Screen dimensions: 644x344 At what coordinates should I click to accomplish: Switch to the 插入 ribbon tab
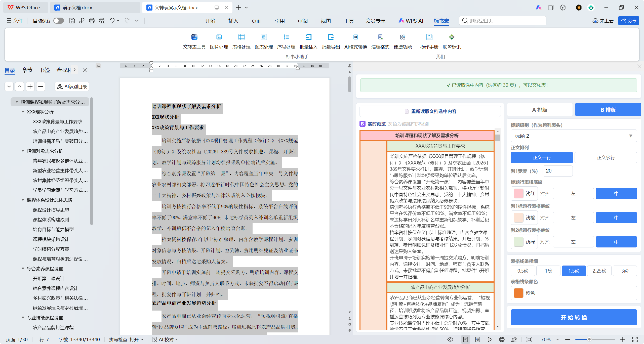[233, 21]
